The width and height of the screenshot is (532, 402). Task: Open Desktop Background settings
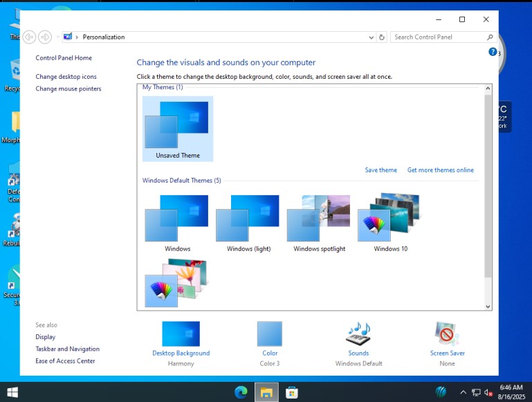[181, 334]
